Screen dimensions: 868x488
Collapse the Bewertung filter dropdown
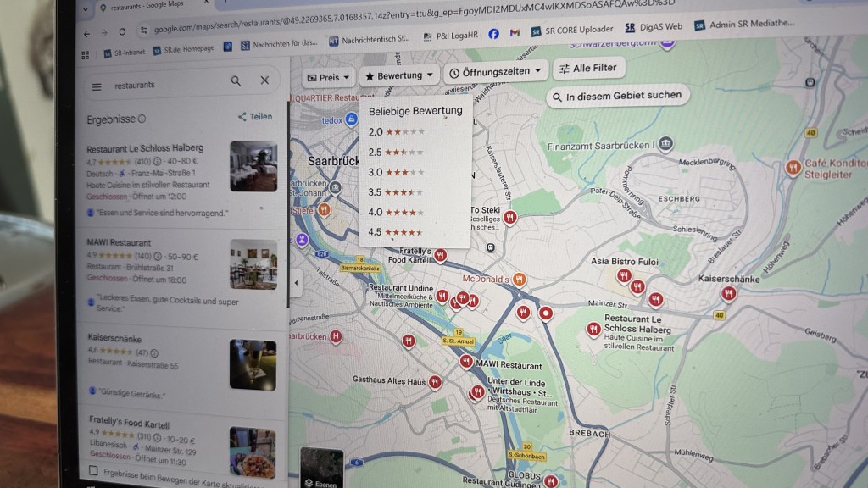pos(398,75)
